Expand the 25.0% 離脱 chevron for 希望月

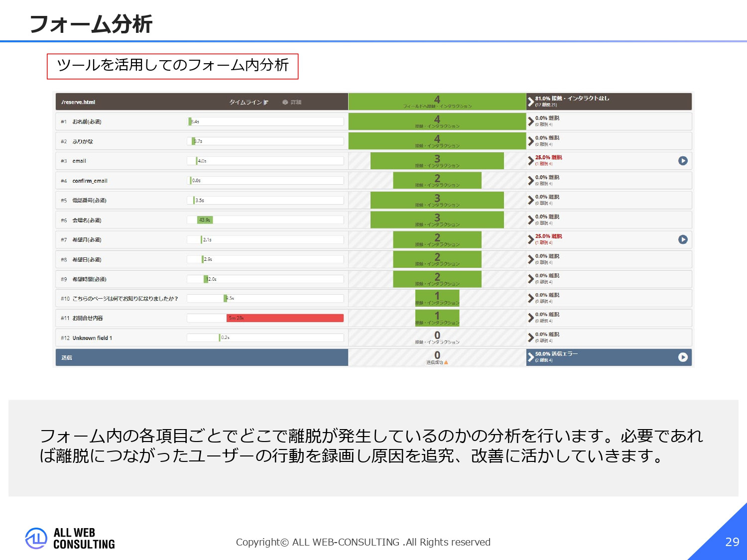pos(530,239)
